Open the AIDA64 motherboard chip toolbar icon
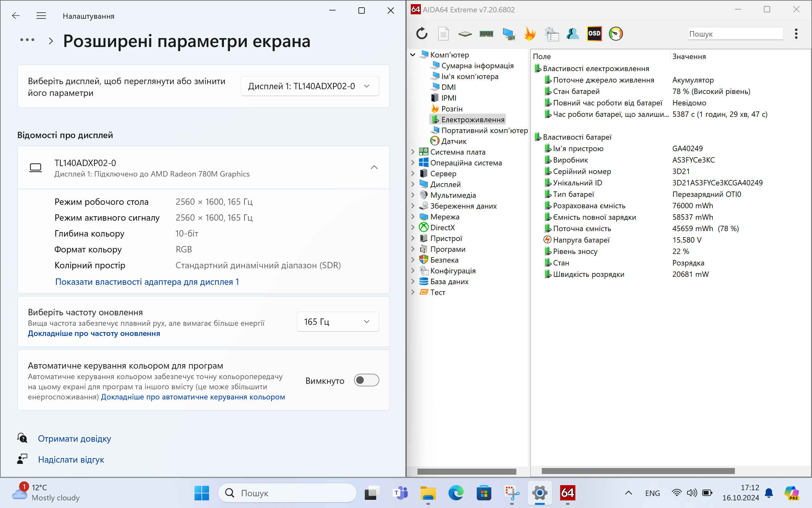Screen dimensions: 812x508 [465, 34]
